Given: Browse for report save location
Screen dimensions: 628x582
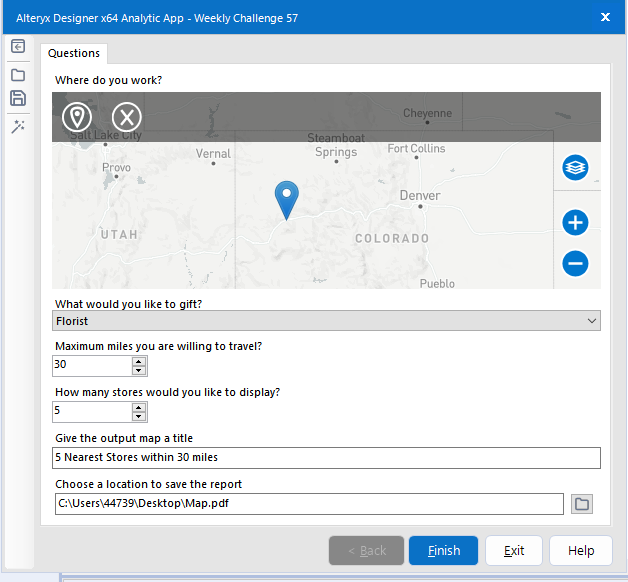Looking at the screenshot, I should 581,504.
